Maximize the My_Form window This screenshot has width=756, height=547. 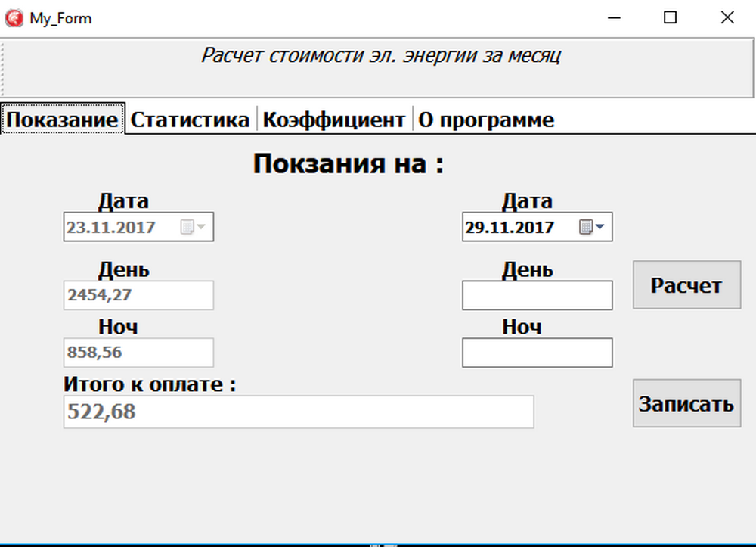click(x=670, y=18)
